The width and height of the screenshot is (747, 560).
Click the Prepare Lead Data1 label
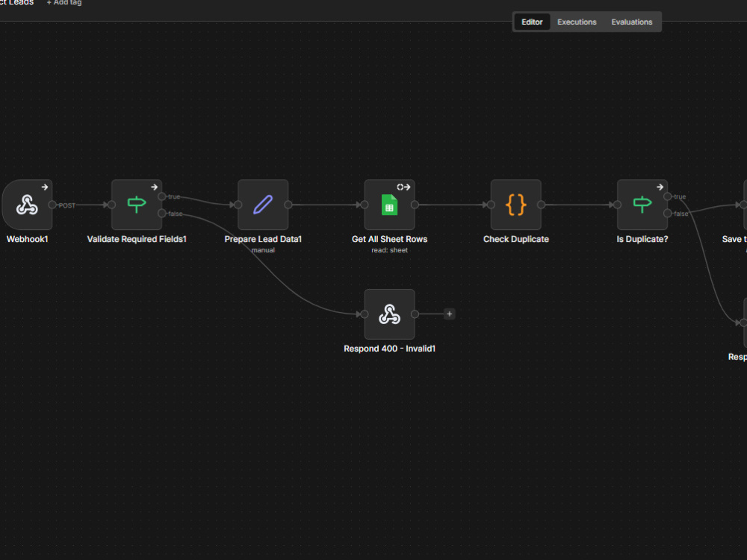[263, 239]
